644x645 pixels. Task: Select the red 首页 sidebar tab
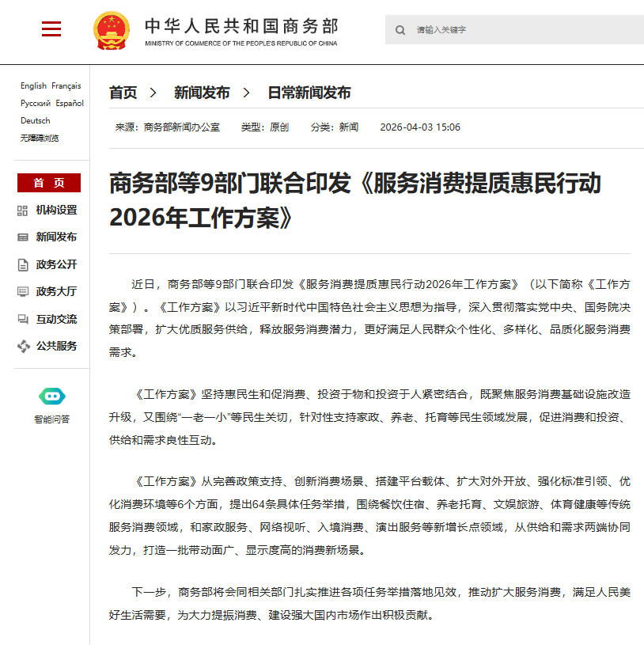pos(49,183)
